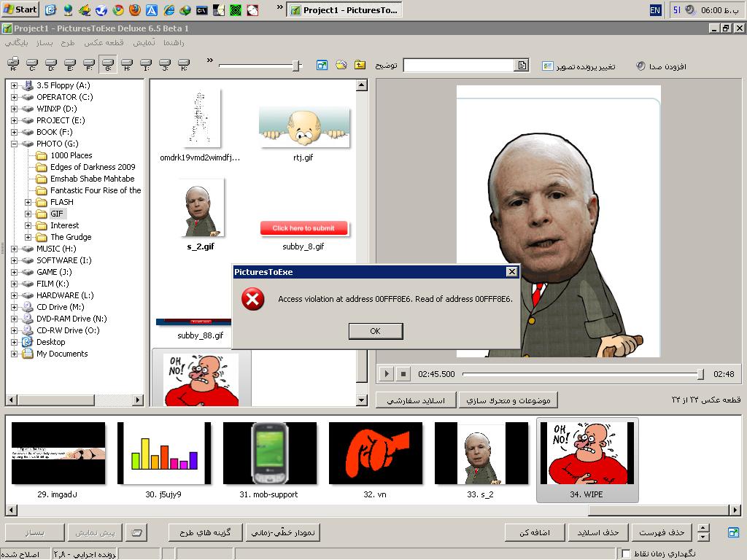Click the go up one folder icon
747x560 pixels.
[360, 66]
